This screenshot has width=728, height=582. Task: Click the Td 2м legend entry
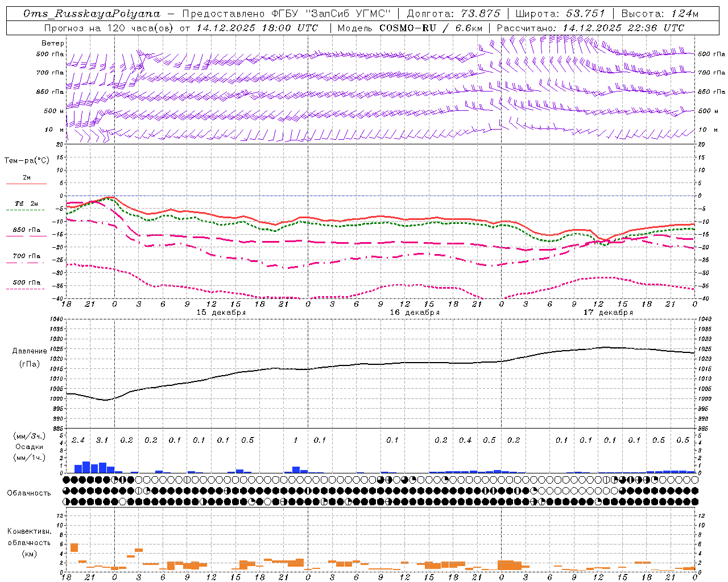(27, 203)
